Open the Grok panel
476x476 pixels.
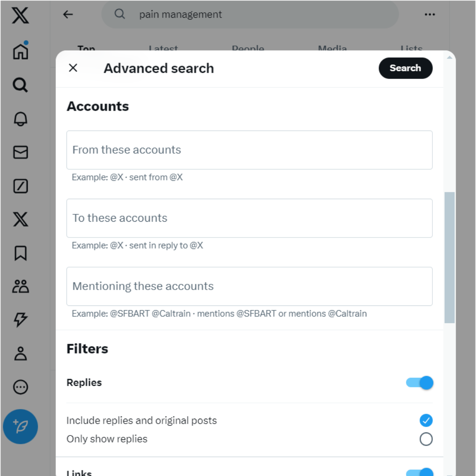click(20, 186)
